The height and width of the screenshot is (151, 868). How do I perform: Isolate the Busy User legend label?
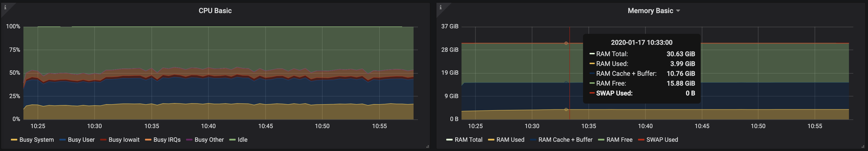point(81,140)
